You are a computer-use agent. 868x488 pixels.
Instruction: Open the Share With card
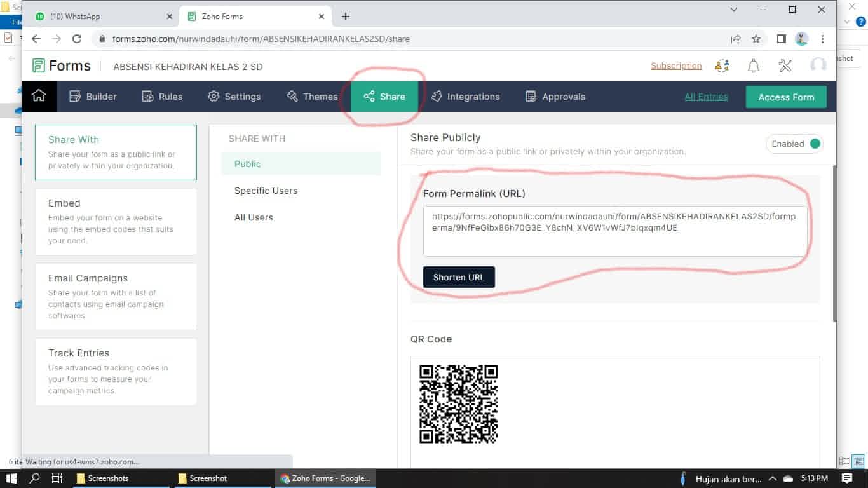[x=116, y=152]
